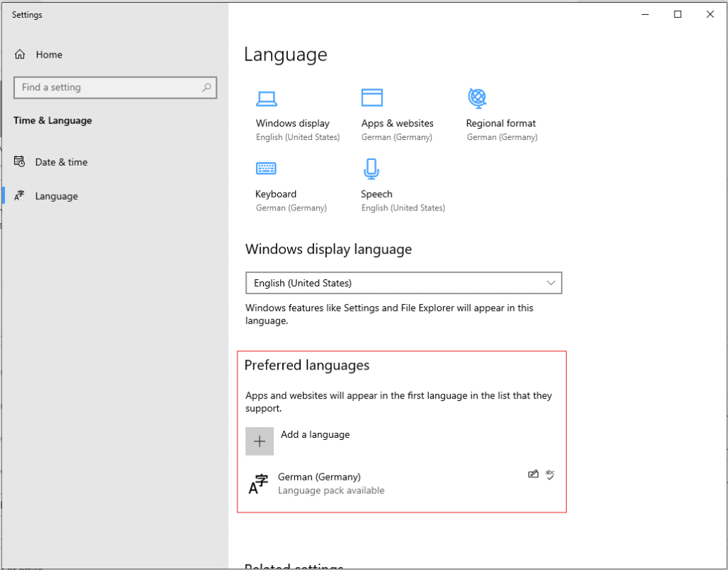728x570 pixels.
Task: Click the German language character icon
Action: (258, 484)
